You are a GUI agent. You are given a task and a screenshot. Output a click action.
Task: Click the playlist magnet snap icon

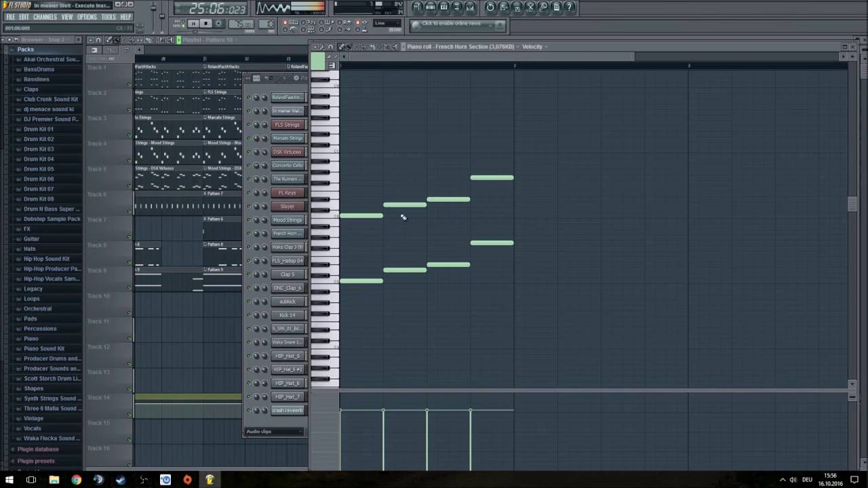tap(98, 40)
